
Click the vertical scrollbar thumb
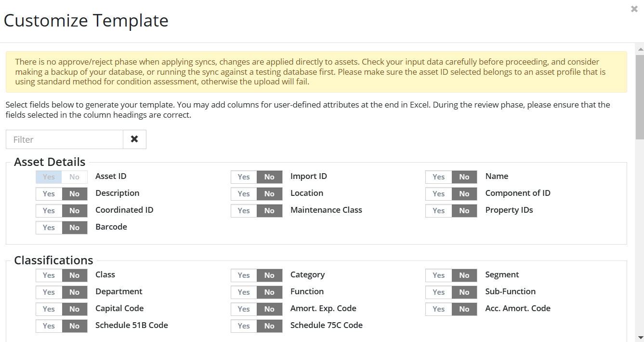640,96
